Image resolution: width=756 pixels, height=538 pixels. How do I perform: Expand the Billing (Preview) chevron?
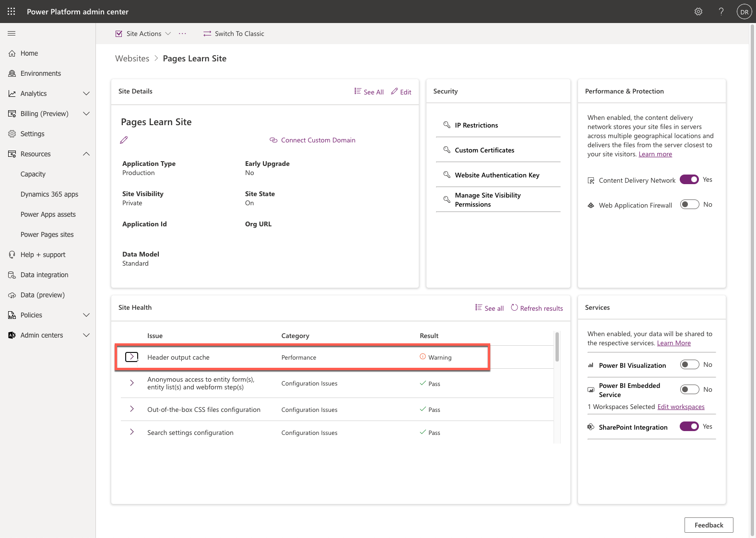pyautogui.click(x=86, y=114)
